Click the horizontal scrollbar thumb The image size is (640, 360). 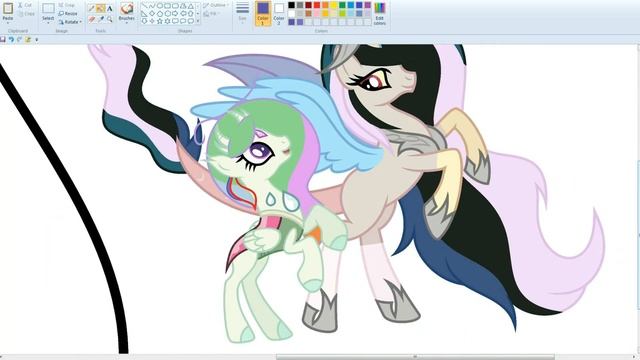(x=415, y=357)
